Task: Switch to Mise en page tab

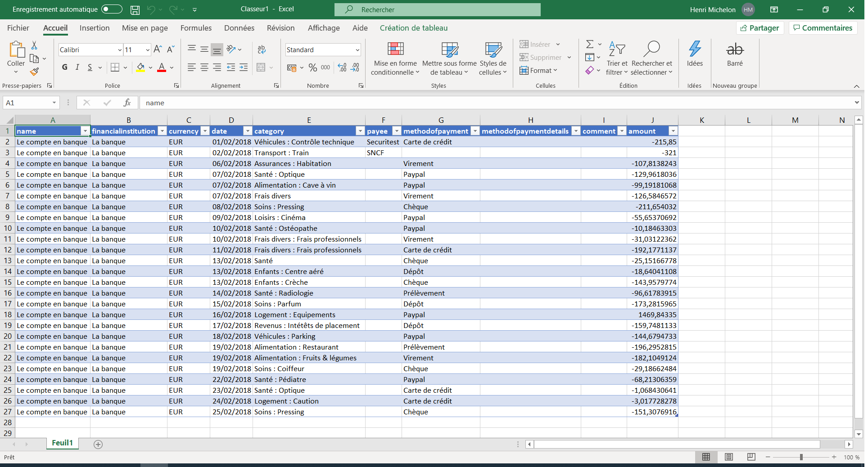Action: (145, 28)
